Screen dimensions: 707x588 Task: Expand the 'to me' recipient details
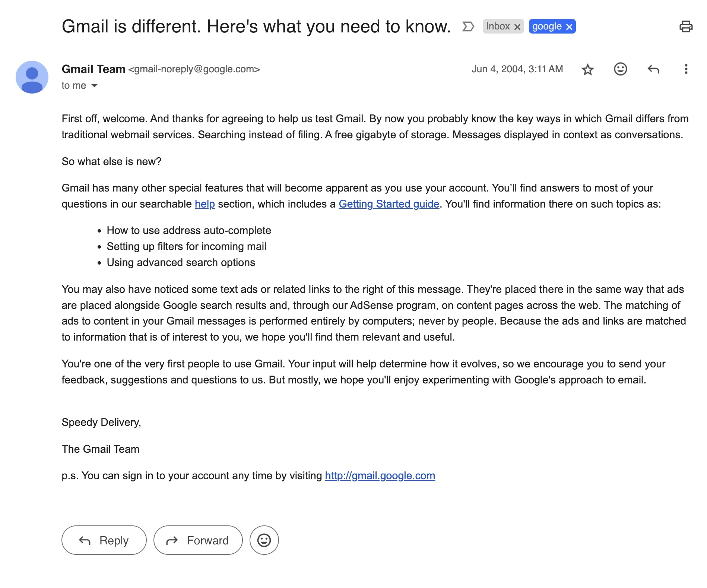[x=95, y=86]
